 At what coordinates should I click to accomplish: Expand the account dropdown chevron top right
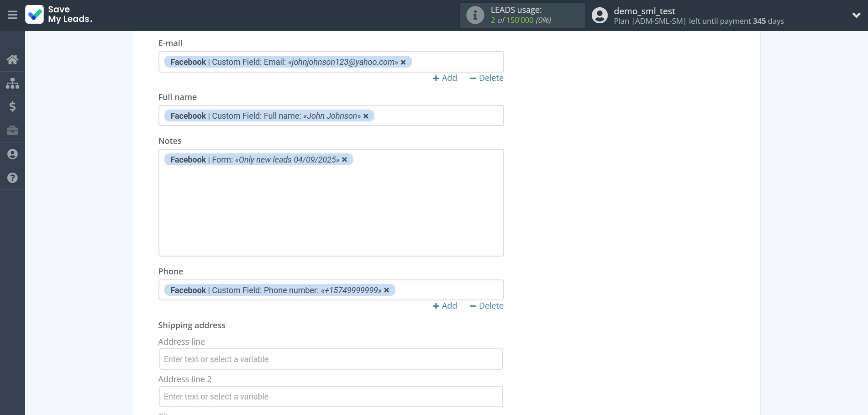click(856, 15)
